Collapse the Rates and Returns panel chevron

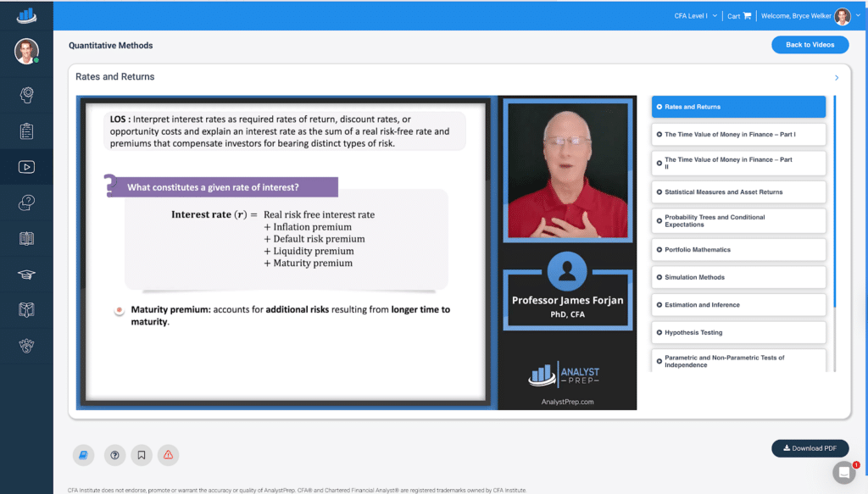click(837, 78)
